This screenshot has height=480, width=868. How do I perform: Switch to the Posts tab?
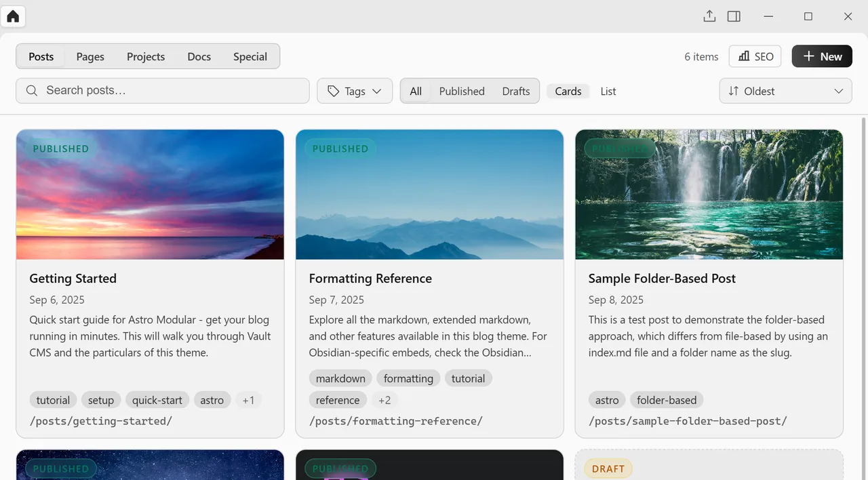[41, 56]
